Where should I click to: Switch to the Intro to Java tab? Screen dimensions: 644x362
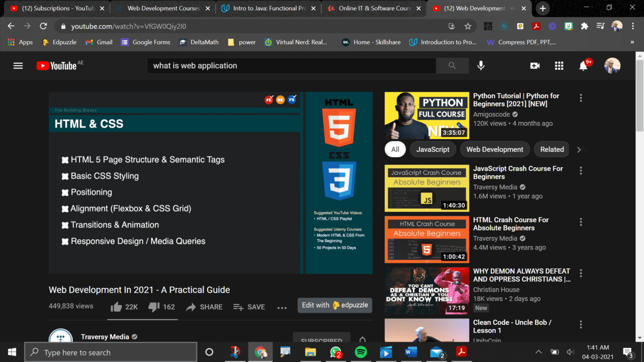[x=268, y=8]
